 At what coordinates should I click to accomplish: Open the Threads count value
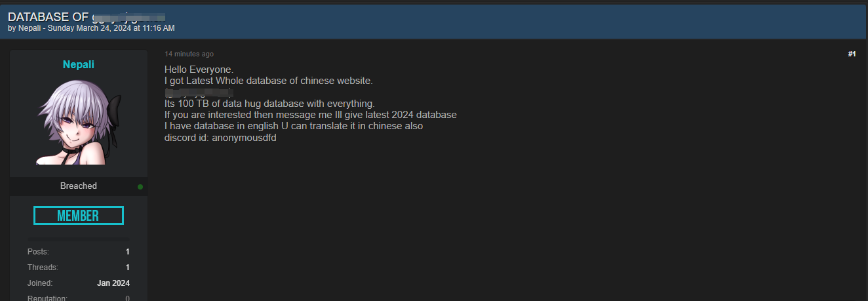pyautogui.click(x=127, y=268)
